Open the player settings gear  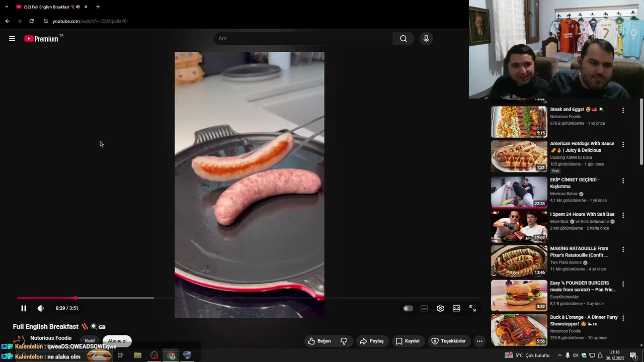click(x=440, y=308)
